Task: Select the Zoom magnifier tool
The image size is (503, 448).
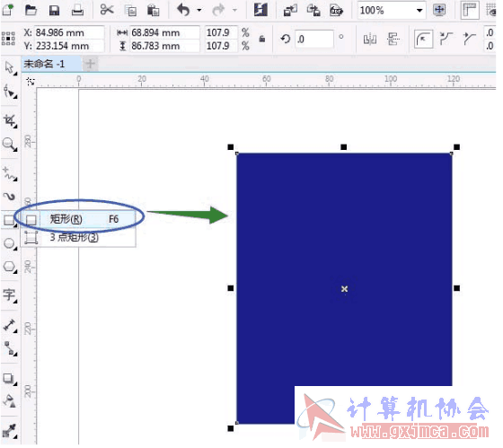Action: 10,145
